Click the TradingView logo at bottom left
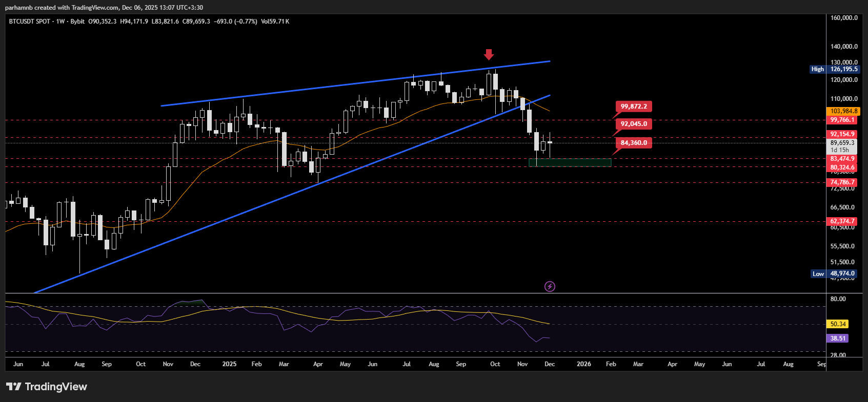Viewport: 868px width, 402px height. (x=47, y=387)
